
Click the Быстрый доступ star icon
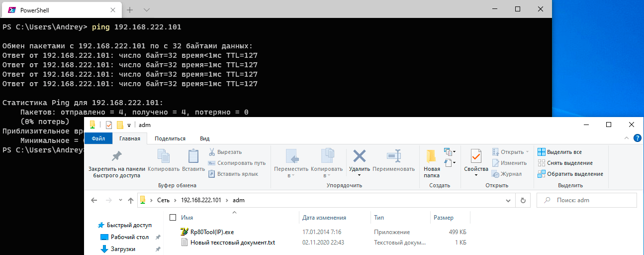click(101, 225)
